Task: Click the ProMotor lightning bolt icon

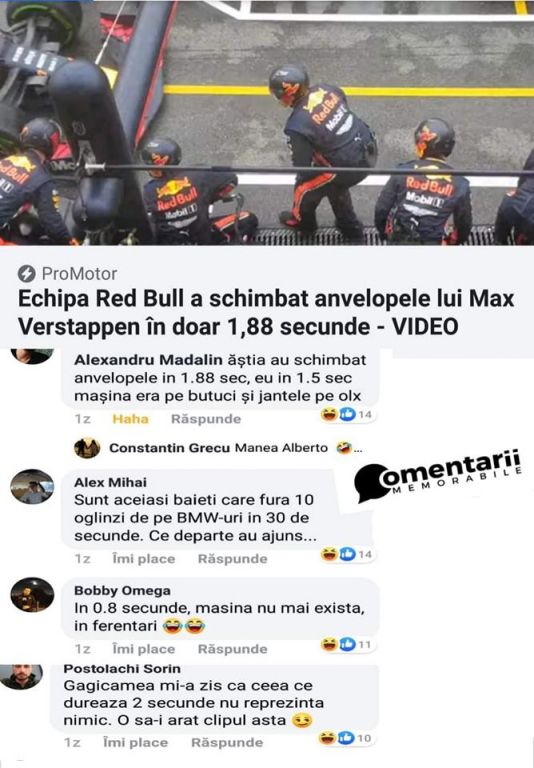Action: click(26, 274)
